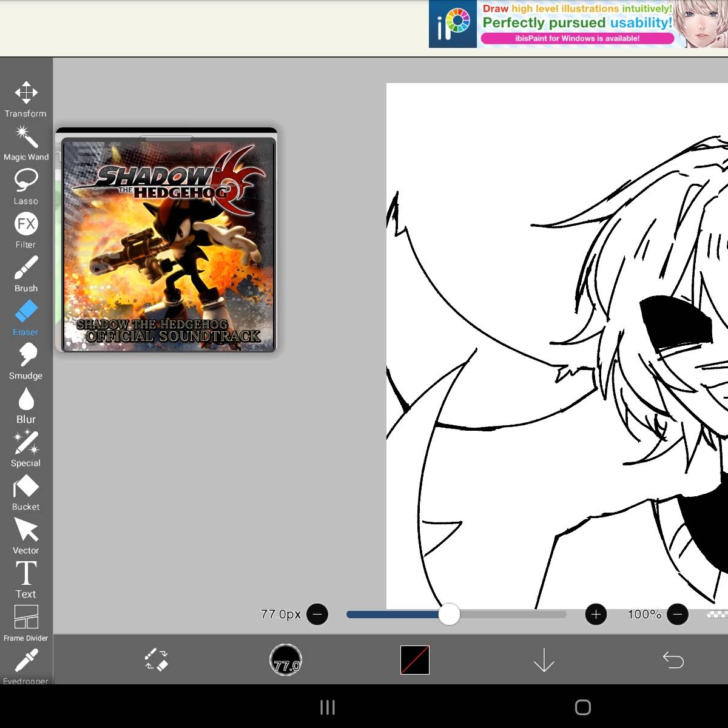Click the Shadow the Hedgehog reference image
Screen dimensions: 728x728
(x=167, y=241)
